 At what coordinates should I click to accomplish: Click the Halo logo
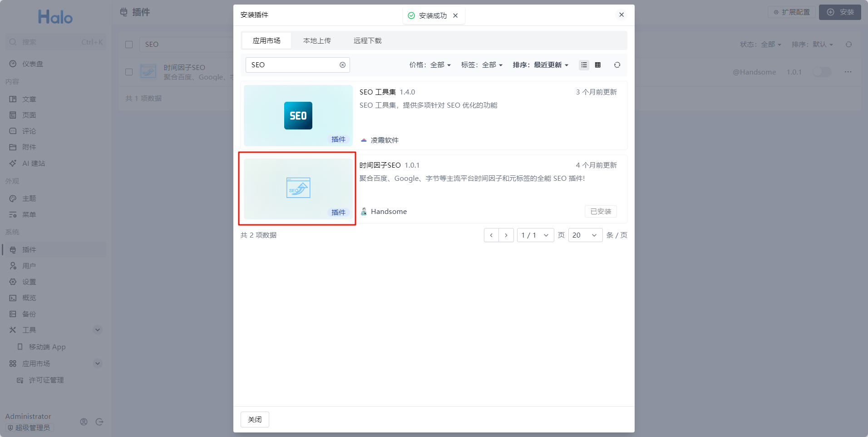[x=55, y=17]
